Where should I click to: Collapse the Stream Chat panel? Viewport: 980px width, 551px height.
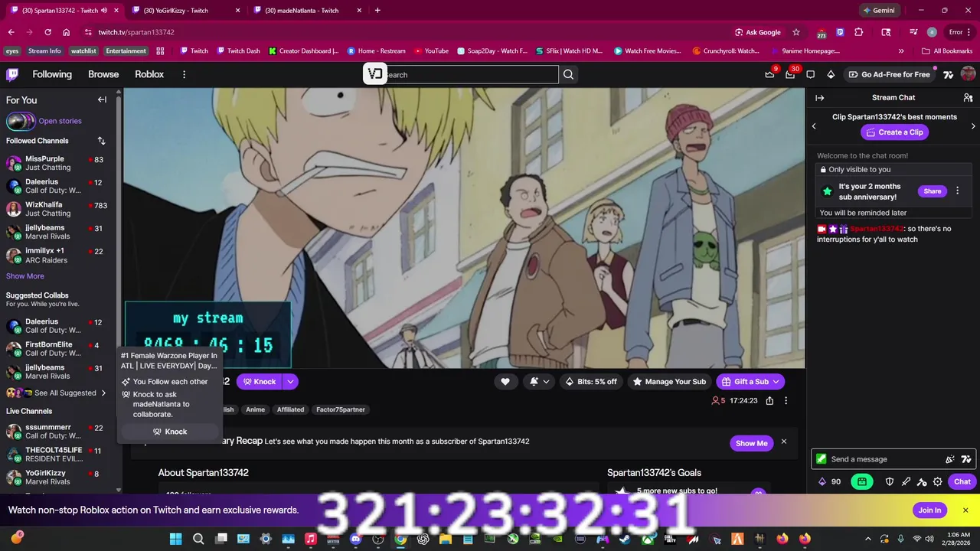[819, 98]
